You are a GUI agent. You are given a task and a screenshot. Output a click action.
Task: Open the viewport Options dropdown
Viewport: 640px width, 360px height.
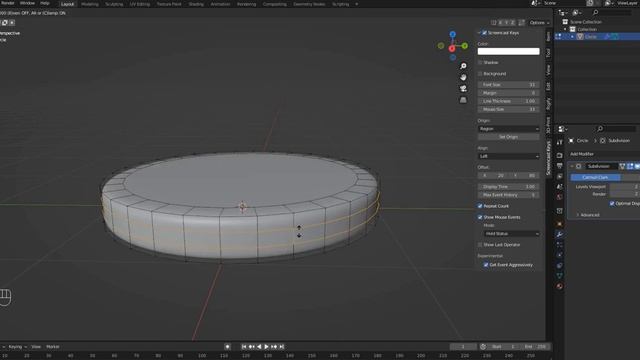click(539, 23)
